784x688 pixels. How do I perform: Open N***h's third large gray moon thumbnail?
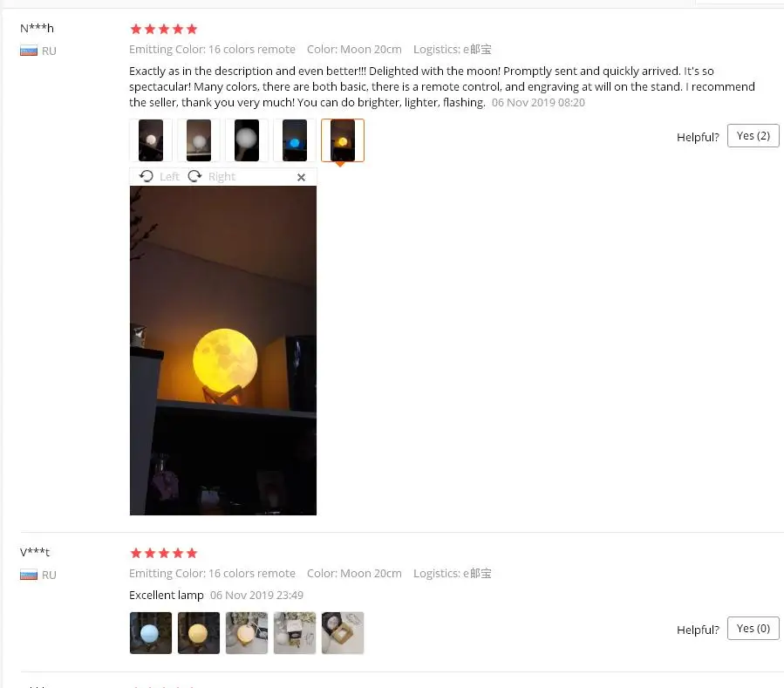click(x=247, y=140)
